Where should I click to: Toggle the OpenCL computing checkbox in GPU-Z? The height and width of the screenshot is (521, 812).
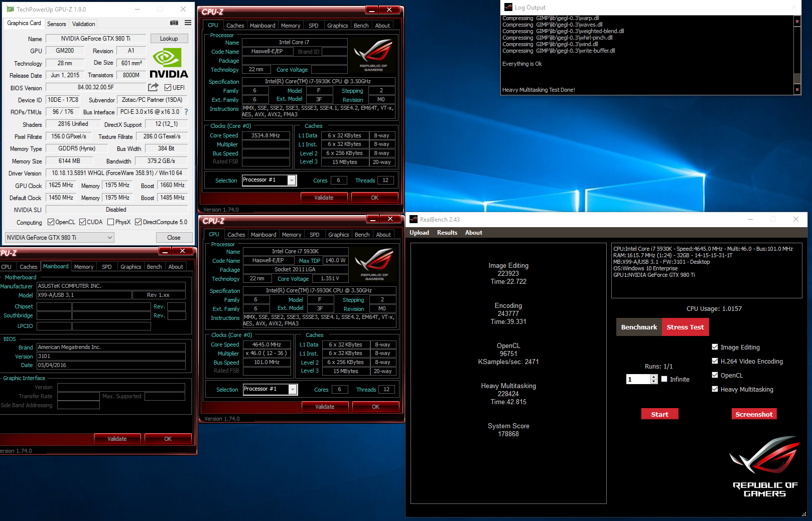[x=51, y=222]
